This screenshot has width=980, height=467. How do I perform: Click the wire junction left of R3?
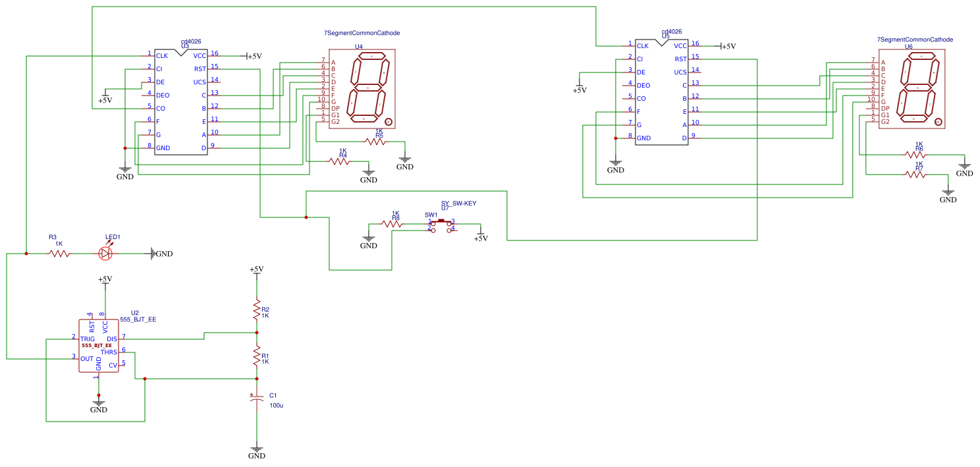[26, 253]
